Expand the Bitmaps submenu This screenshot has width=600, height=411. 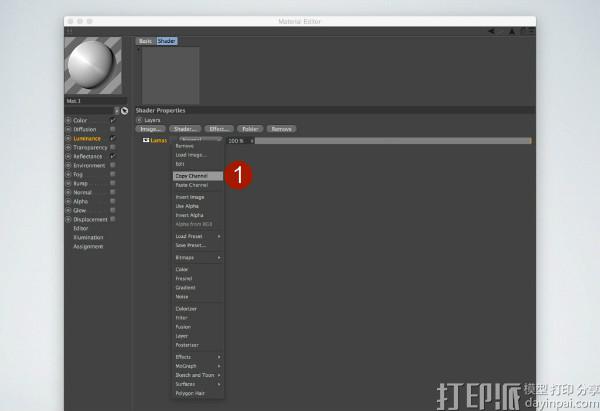[198, 258]
